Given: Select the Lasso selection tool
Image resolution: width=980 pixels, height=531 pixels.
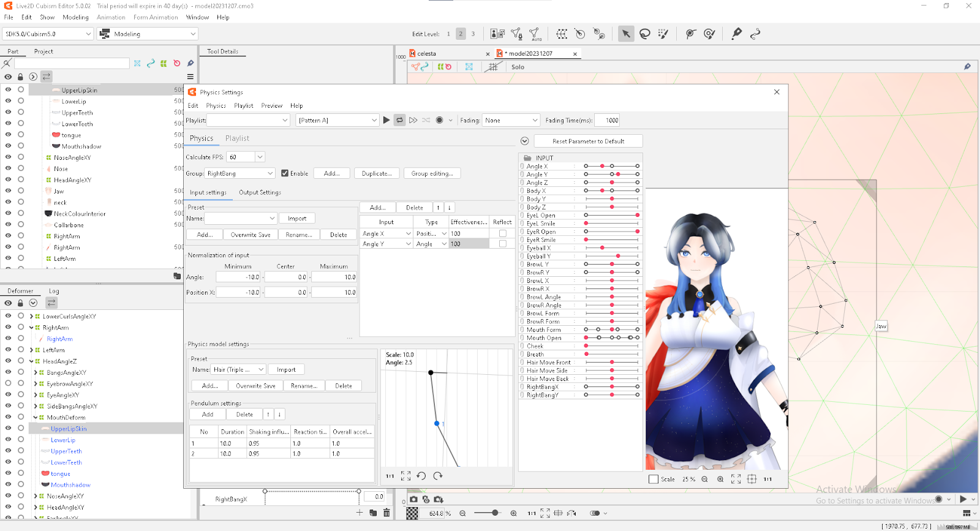Looking at the screenshot, I should (644, 34).
